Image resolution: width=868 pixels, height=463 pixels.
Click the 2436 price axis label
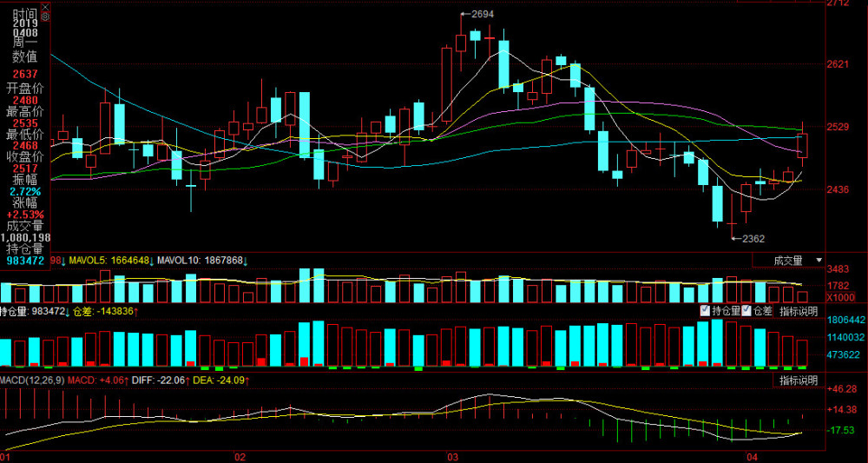click(x=838, y=189)
